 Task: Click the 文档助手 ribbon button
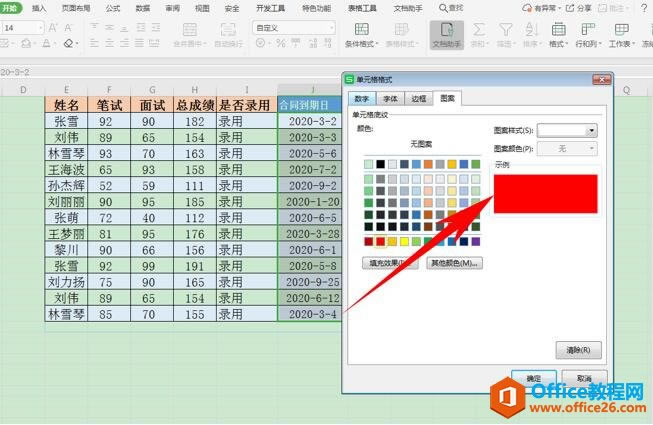tap(446, 35)
